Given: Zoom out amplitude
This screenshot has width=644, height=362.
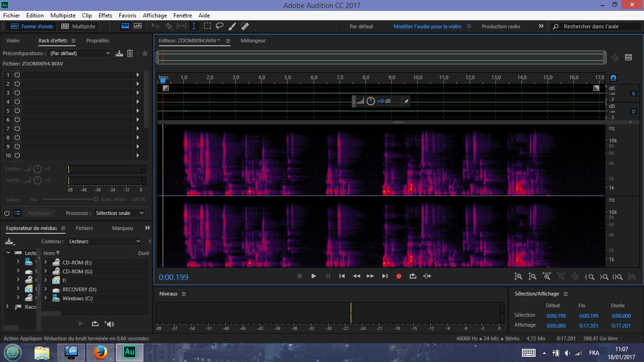Looking at the screenshot, I should tap(532, 277).
